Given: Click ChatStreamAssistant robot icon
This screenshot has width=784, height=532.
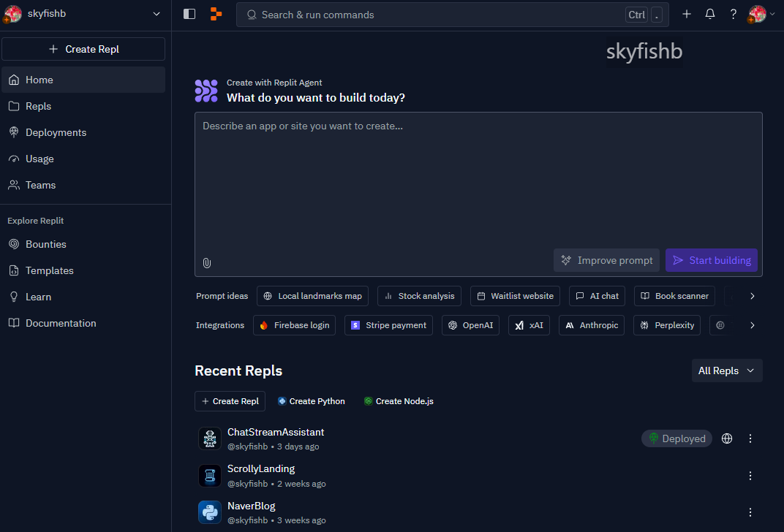Looking at the screenshot, I should [209, 438].
